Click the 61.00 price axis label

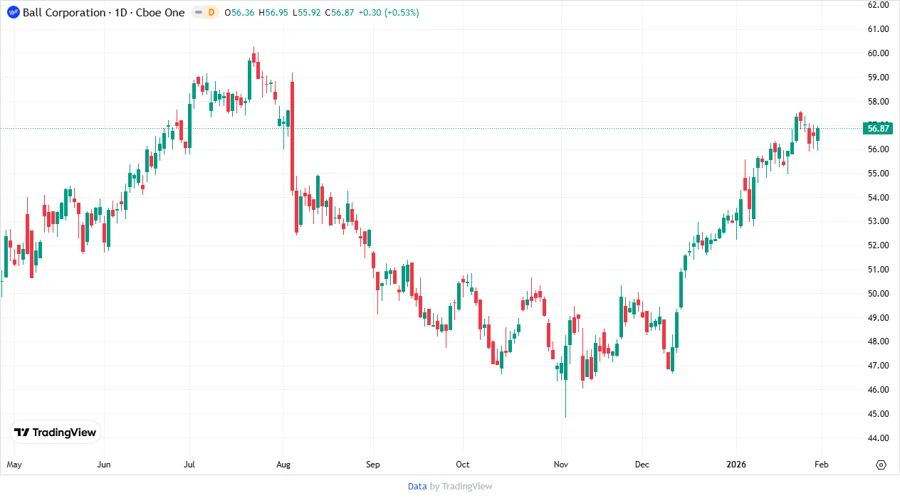(878, 29)
